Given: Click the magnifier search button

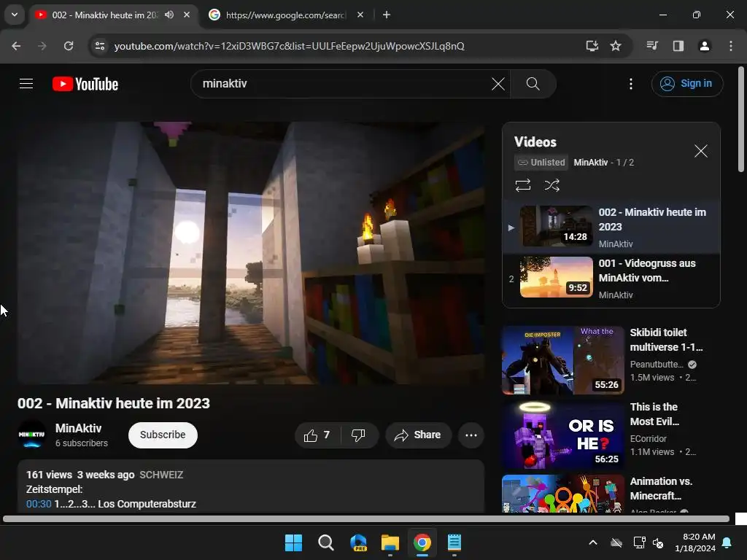Looking at the screenshot, I should pos(533,84).
